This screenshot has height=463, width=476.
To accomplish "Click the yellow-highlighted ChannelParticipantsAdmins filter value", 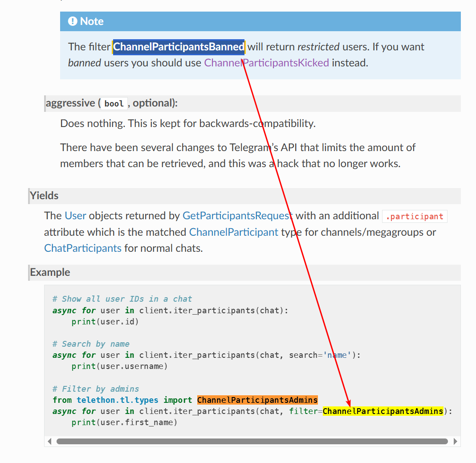I will click(383, 411).
